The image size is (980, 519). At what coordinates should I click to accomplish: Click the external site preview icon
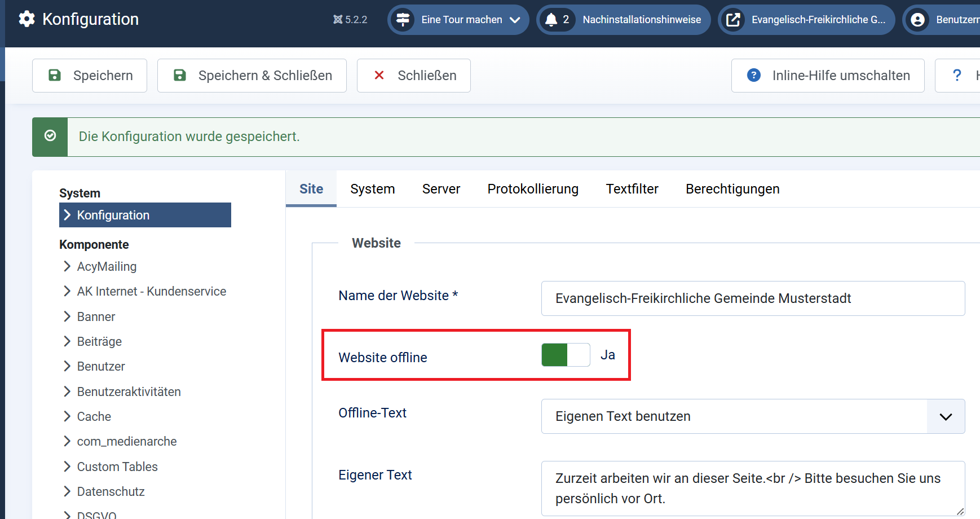coord(732,20)
